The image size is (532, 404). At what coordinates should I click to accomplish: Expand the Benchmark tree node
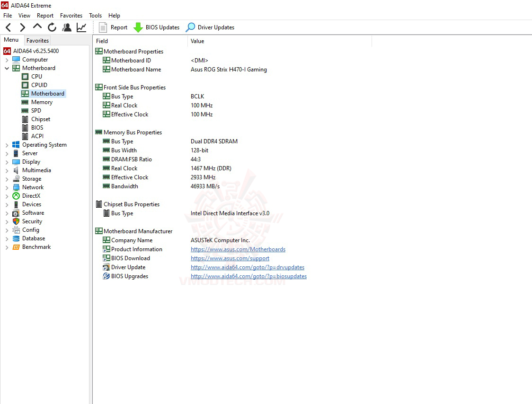pyautogui.click(x=7, y=247)
